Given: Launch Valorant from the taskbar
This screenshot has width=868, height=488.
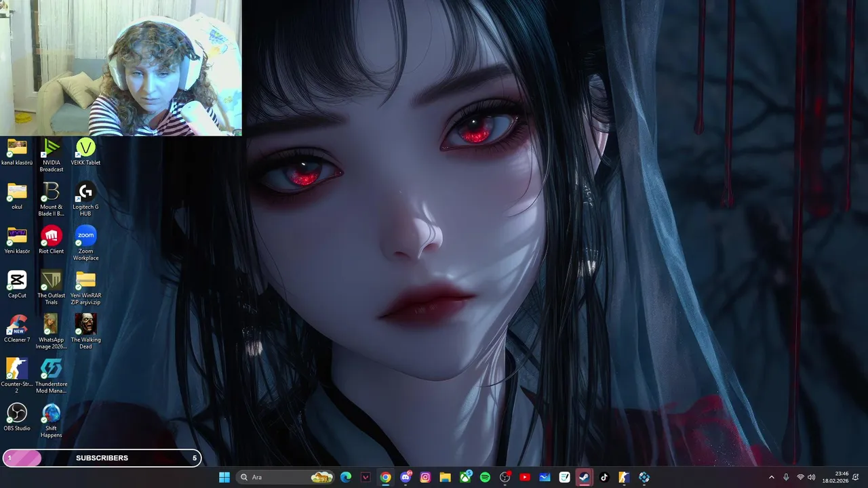Looking at the screenshot, I should [366, 477].
